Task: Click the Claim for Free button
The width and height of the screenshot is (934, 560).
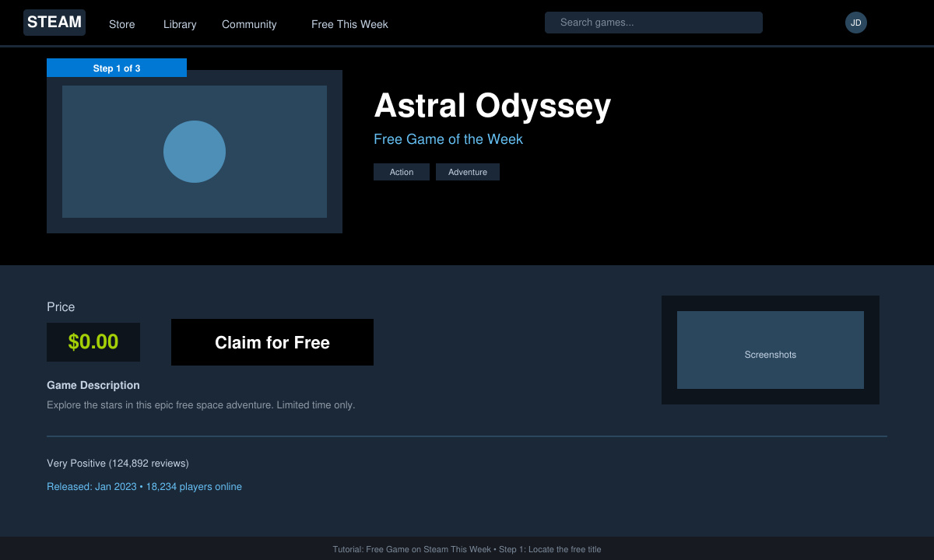Action: click(272, 342)
